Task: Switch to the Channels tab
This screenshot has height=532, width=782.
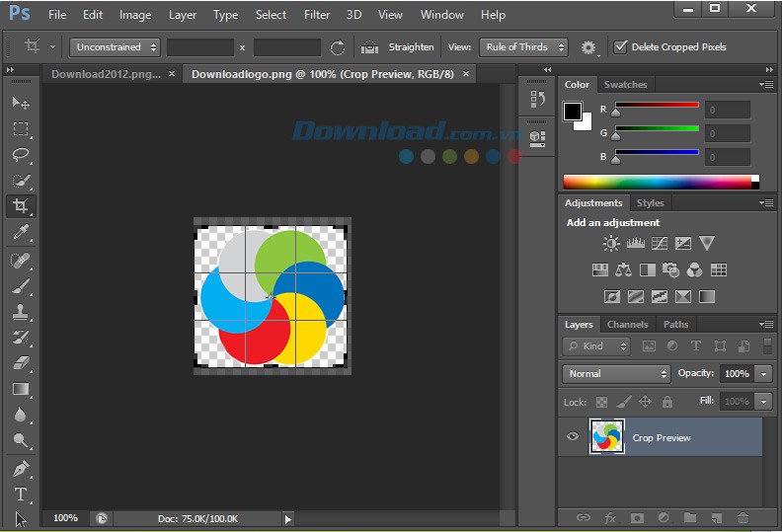Action: pyautogui.click(x=627, y=324)
